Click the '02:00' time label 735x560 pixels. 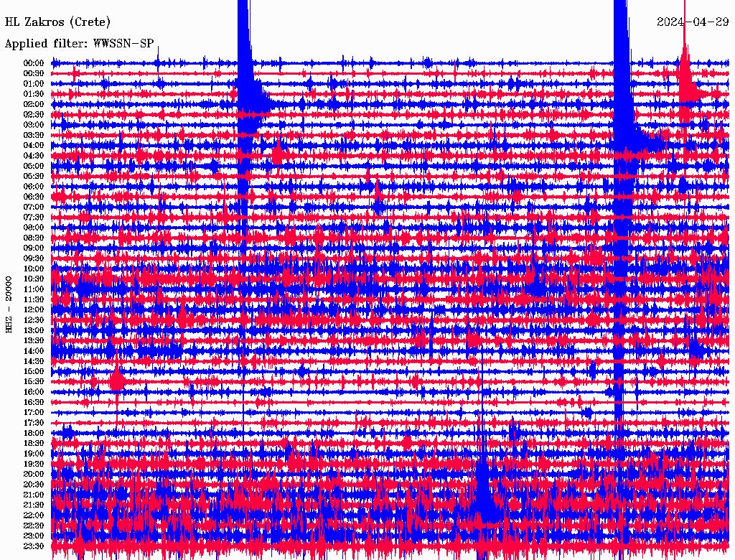coord(34,104)
